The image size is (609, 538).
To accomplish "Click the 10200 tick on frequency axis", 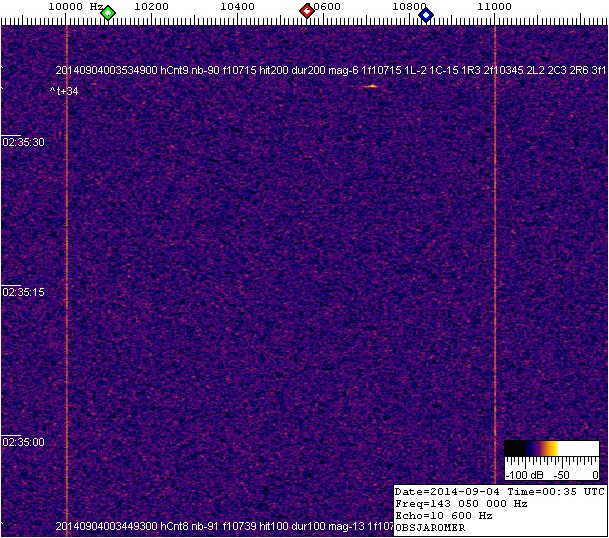I will [151, 7].
